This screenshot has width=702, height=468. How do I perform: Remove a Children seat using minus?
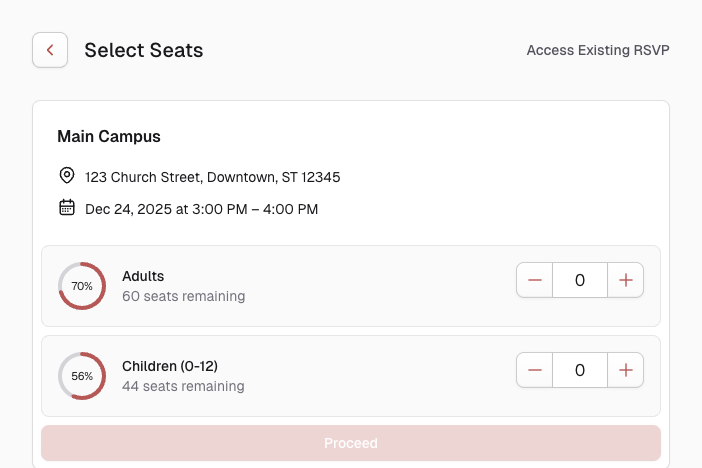coord(535,370)
